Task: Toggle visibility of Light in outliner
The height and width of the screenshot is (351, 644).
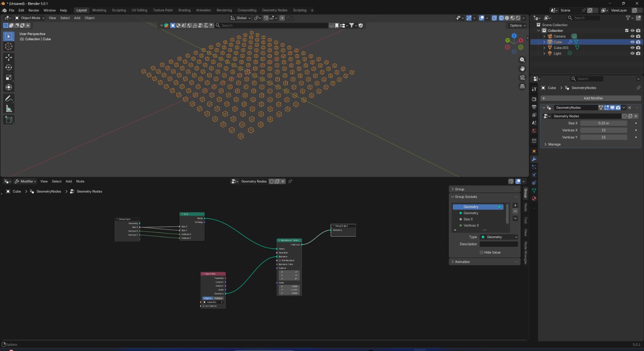Action: click(632, 54)
